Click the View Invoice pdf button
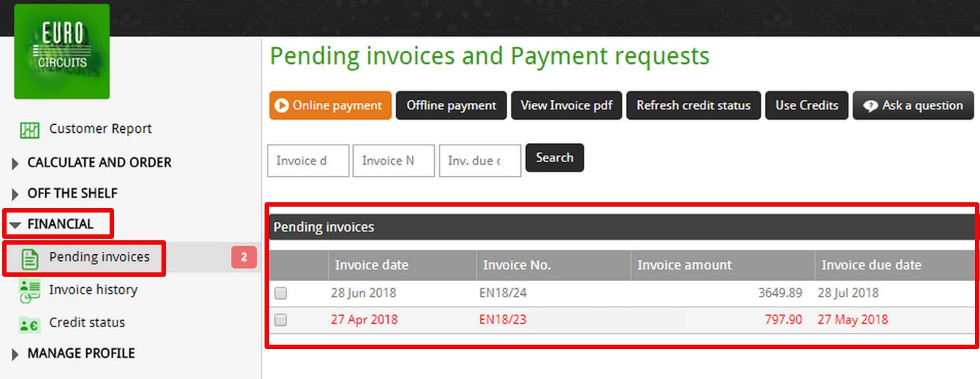 pyautogui.click(x=566, y=105)
